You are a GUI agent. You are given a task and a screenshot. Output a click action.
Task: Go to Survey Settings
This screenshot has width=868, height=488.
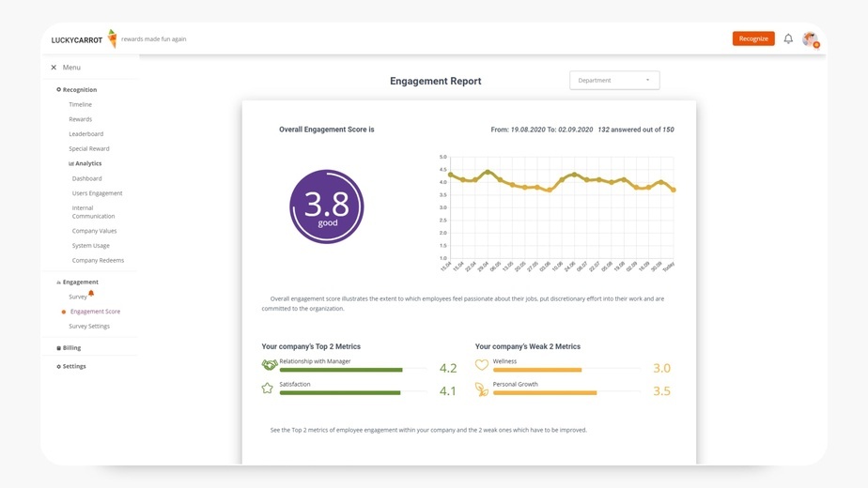click(x=89, y=327)
